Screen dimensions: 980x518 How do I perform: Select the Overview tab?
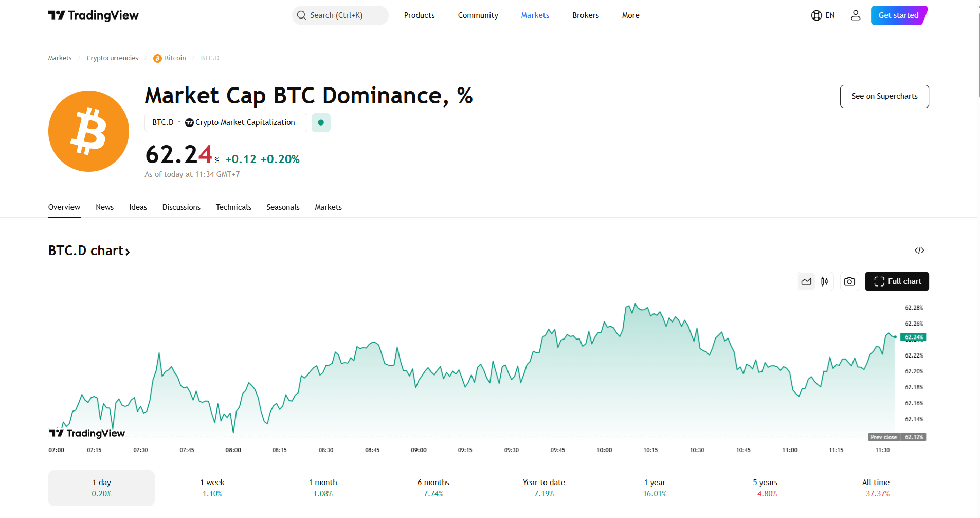pos(64,207)
